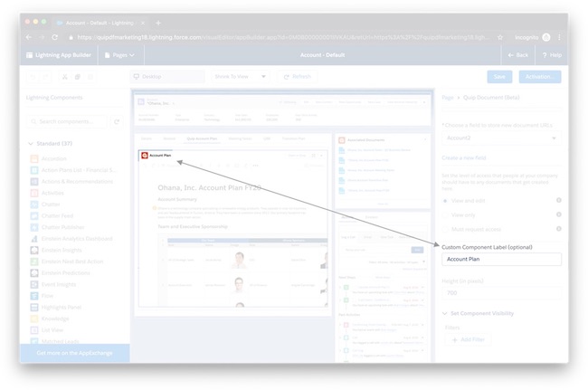
Task: Click the Flow component icon
Action: tap(34, 296)
